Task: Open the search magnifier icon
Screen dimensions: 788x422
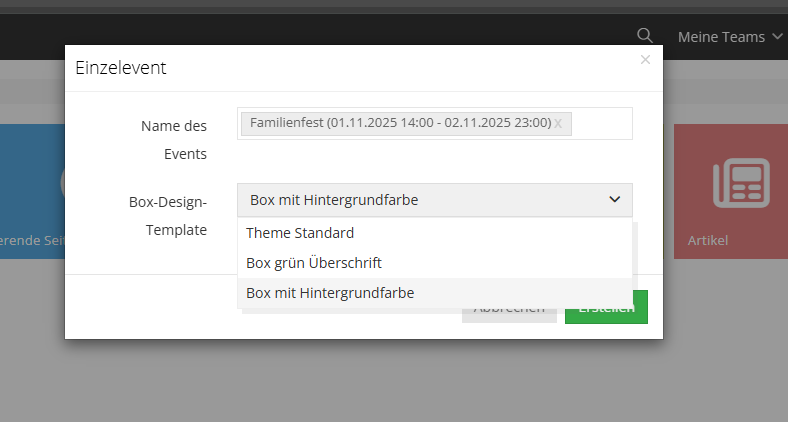Action: pyautogui.click(x=645, y=36)
